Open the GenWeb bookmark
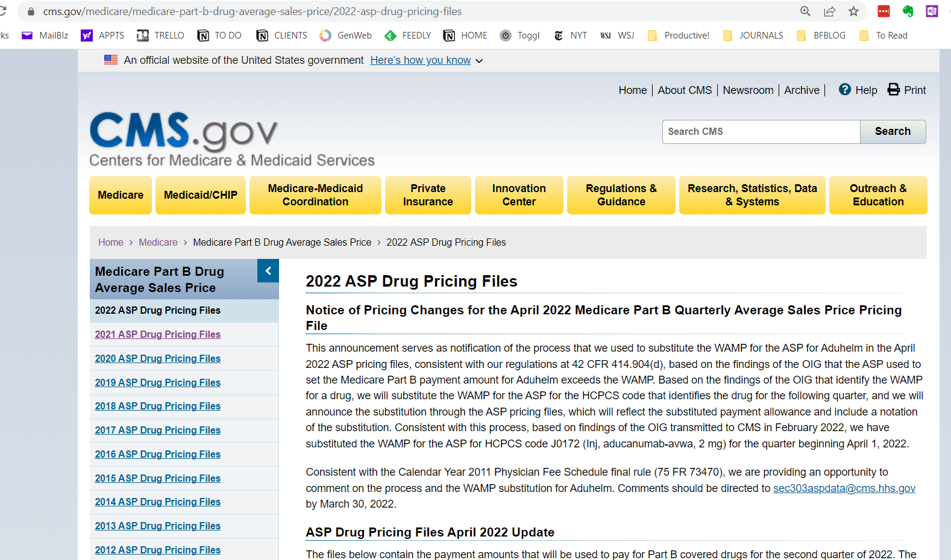 click(346, 36)
